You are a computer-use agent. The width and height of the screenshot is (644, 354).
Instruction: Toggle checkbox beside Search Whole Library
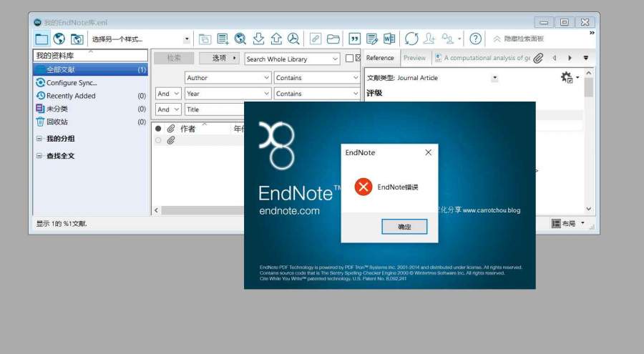[349, 59]
